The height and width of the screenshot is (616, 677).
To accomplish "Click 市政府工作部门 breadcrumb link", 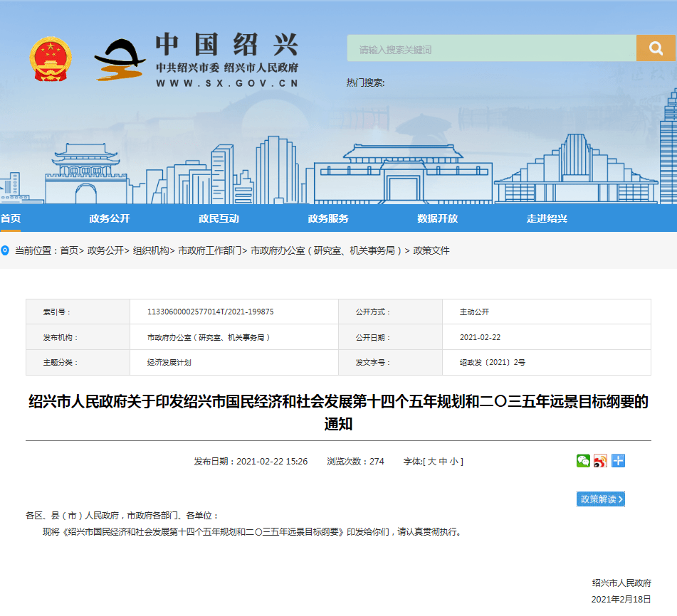I will click(210, 250).
